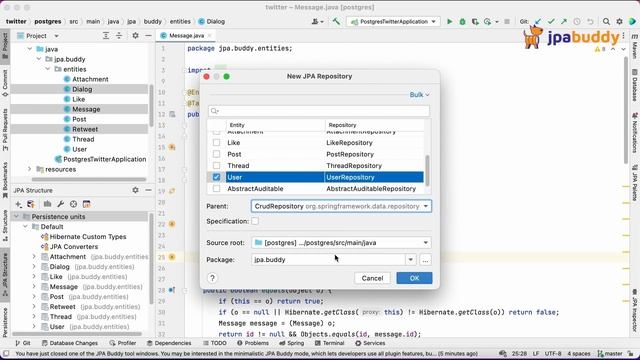Collapse all in Project panel
The image size is (640, 360).
[x=119, y=36]
